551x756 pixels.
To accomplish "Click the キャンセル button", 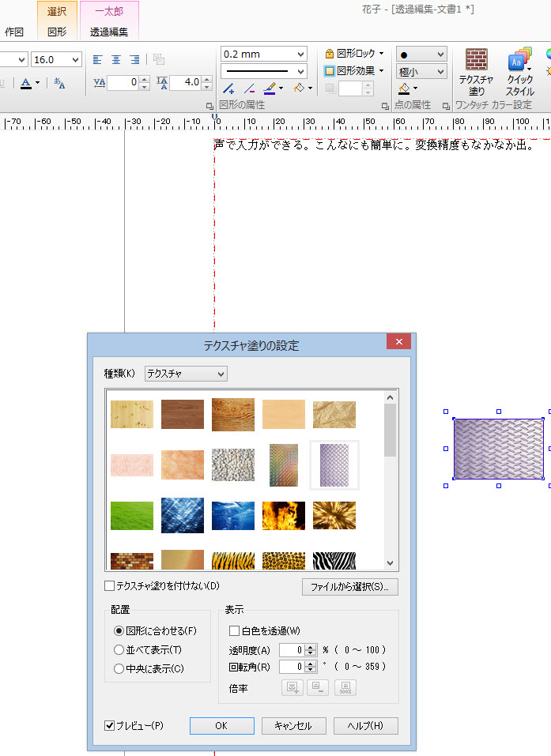I will click(294, 726).
